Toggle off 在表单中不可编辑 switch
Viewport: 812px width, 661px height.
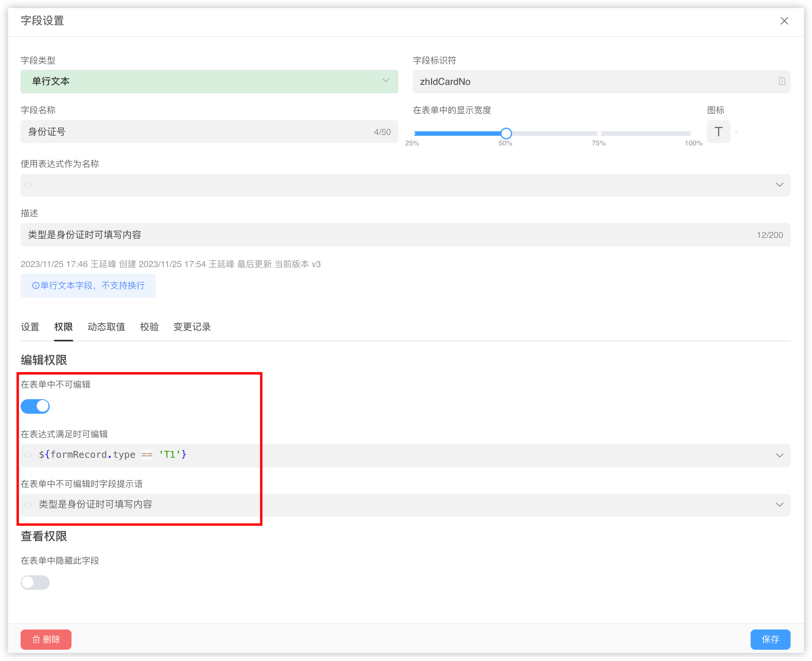tap(35, 406)
